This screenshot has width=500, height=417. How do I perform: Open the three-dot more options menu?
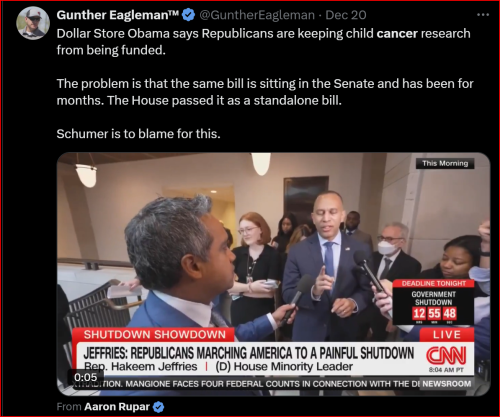[x=483, y=15]
